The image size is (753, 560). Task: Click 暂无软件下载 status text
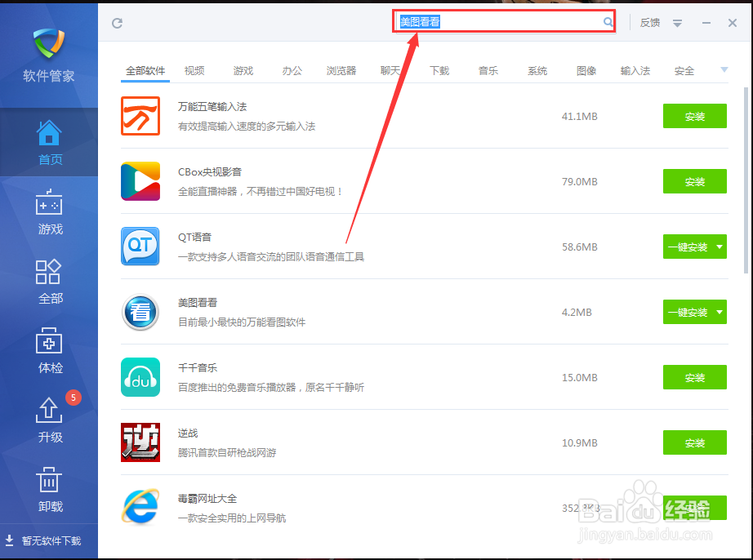[x=51, y=540]
